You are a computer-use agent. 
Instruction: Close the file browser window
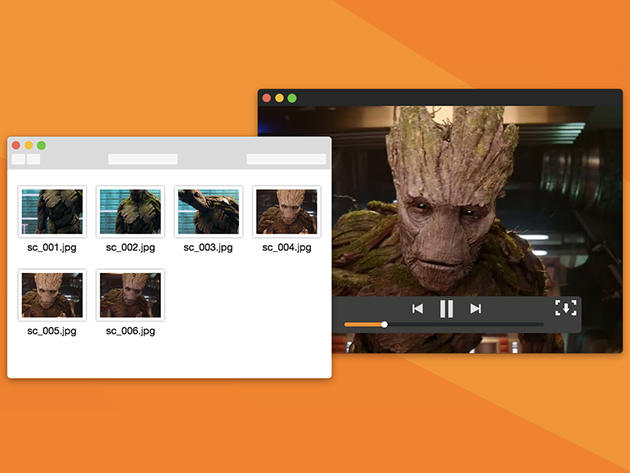pyautogui.click(x=16, y=145)
